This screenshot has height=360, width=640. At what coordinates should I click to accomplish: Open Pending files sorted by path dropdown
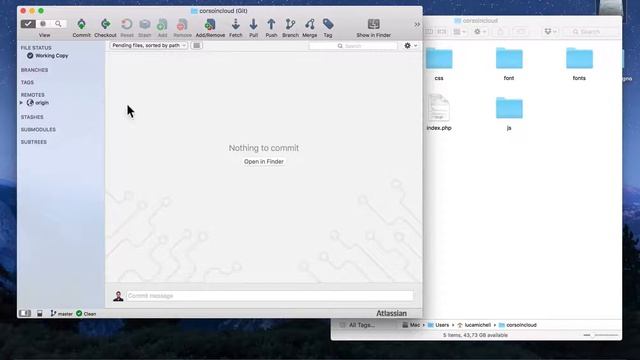click(149, 45)
